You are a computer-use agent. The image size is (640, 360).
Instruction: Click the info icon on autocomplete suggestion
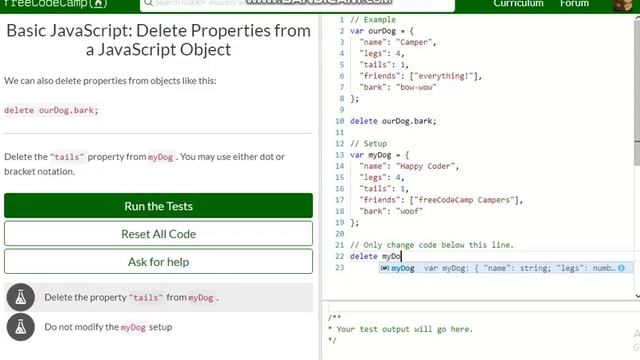[621, 268]
